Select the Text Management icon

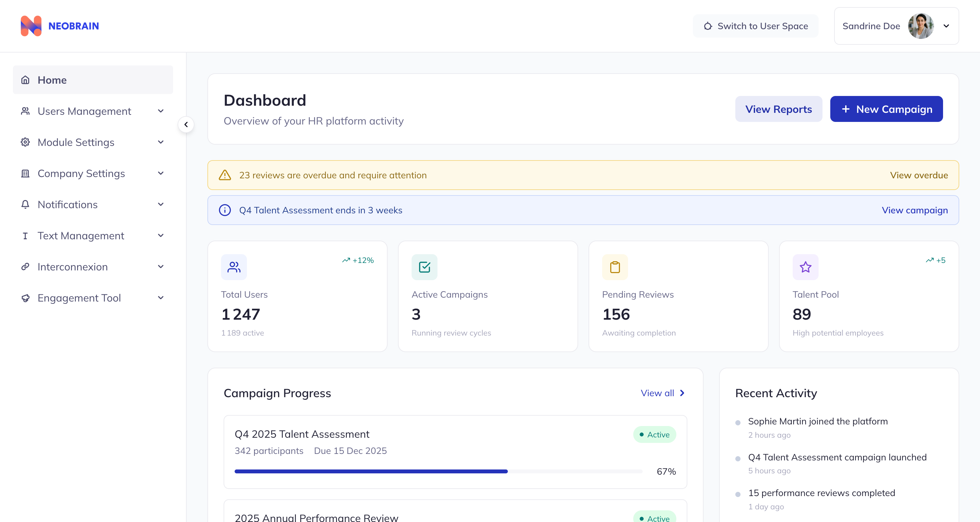[25, 236]
